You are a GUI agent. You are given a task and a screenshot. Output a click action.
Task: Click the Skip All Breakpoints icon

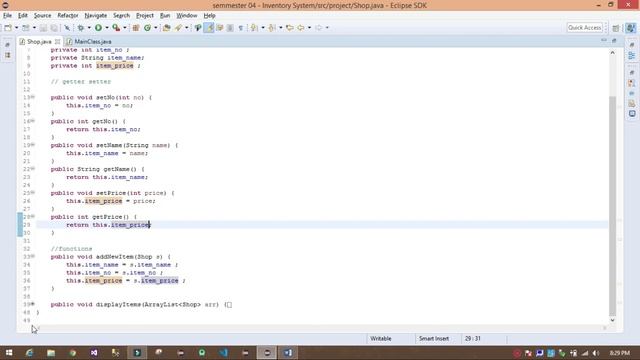(67, 28)
